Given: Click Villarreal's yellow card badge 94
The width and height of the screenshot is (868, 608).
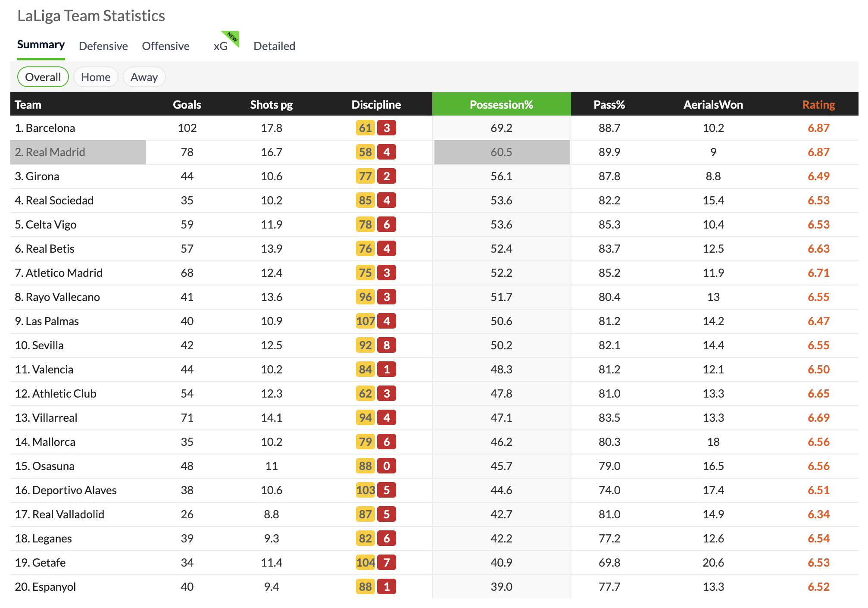Looking at the screenshot, I should pos(365,418).
